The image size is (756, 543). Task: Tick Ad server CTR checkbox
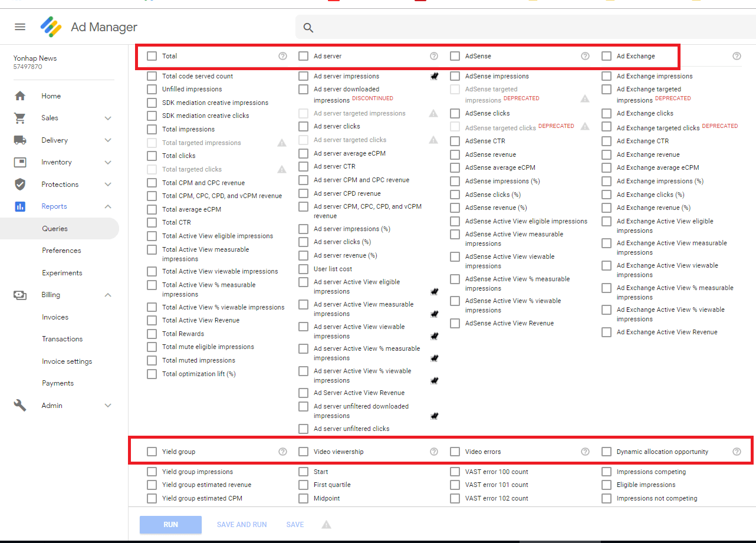point(303,166)
